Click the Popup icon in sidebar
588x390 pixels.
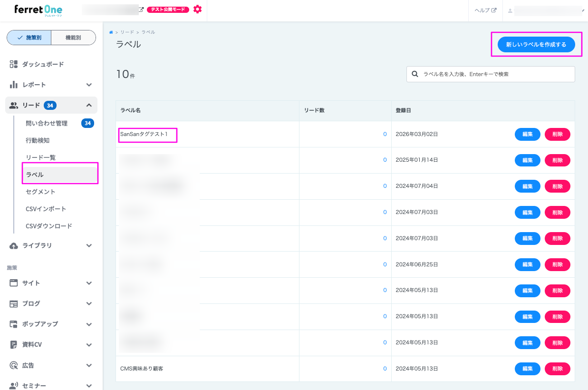click(14, 324)
